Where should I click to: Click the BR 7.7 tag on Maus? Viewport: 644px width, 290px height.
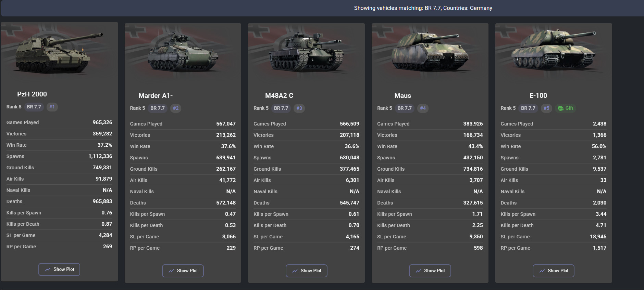tap(405, 108)
